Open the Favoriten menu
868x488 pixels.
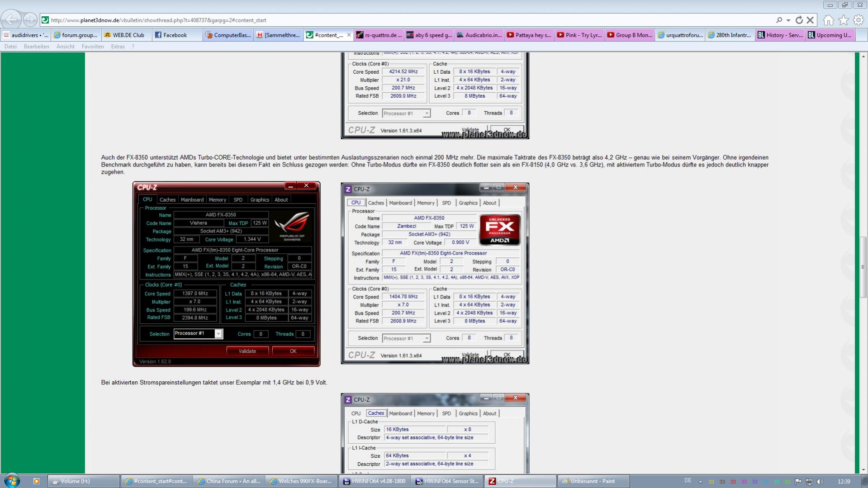(x=93, y=47)
